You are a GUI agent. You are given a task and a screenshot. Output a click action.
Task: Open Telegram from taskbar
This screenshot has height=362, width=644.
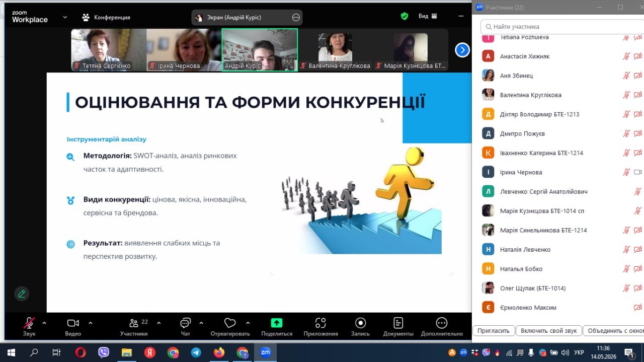(x=196, y=352)
